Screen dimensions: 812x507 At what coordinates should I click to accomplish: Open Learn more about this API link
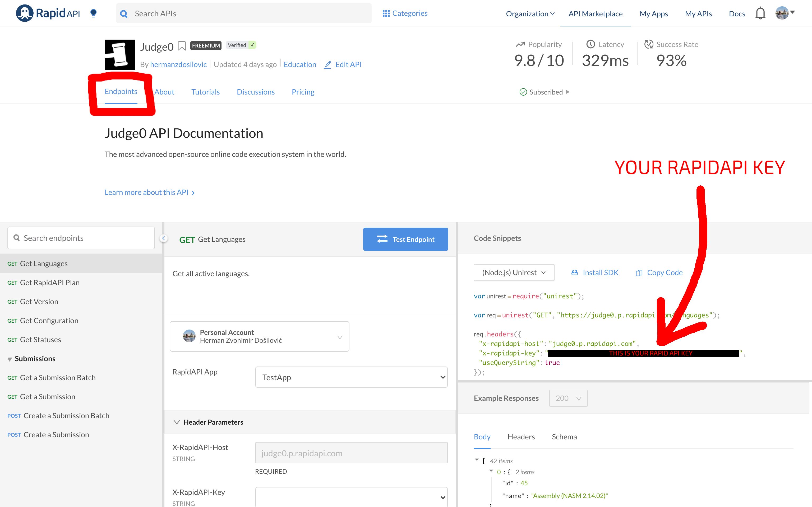coord(149,193)
